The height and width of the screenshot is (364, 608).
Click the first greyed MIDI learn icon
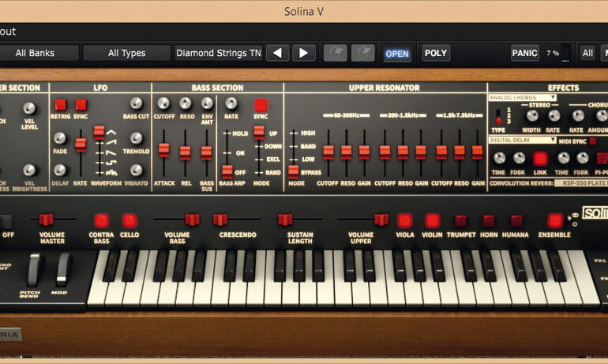(336, 53)
